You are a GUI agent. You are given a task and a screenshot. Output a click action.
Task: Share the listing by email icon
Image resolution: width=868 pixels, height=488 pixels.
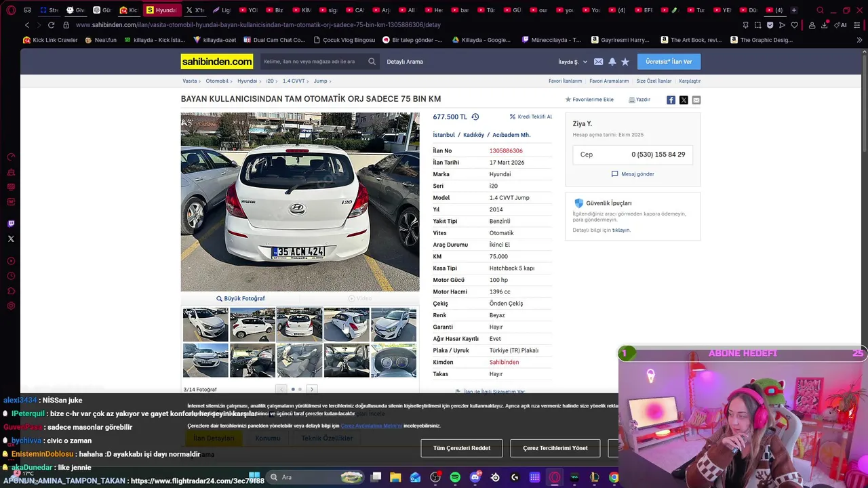coord(696,100)
